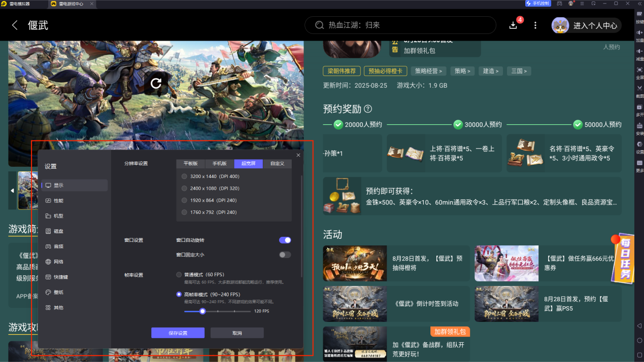Select the 1920 x 864 resolution
The image size is (644, 362).
pos(209,200)
